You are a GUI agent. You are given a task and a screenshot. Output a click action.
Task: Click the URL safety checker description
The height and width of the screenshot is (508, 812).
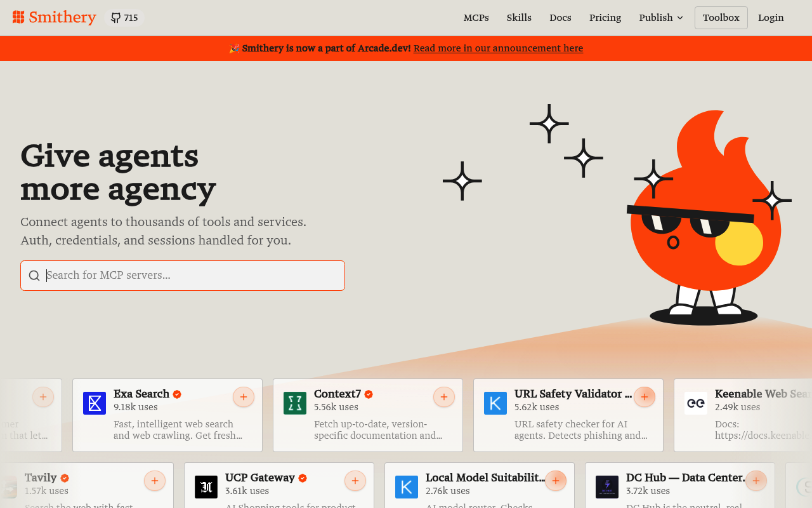coord(581,430)
